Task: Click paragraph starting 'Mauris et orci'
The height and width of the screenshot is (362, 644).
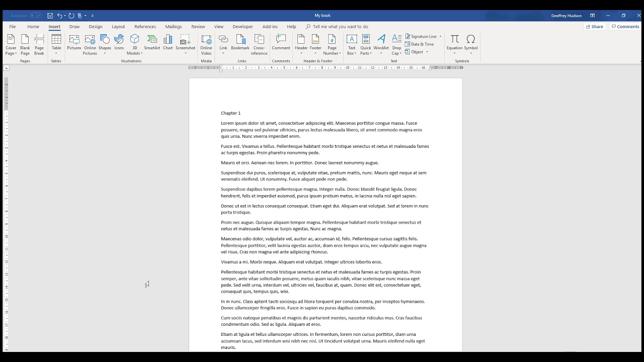Action: point(300,163)
